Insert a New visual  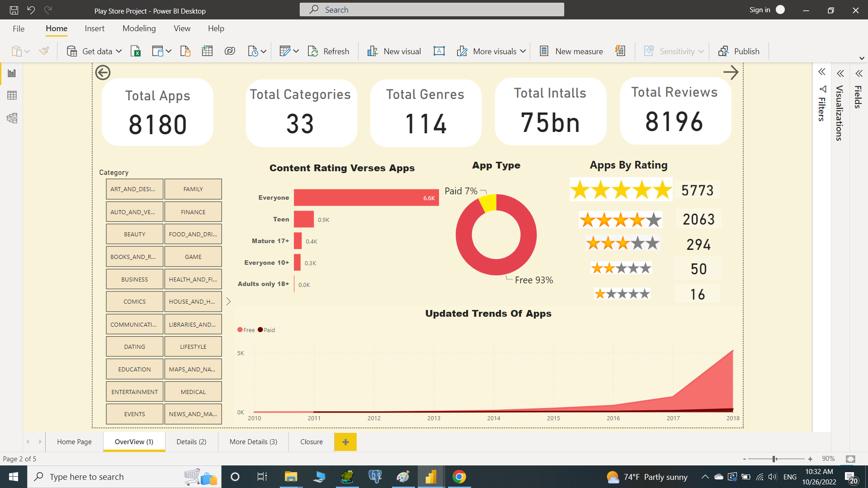[x=393, y=51]
